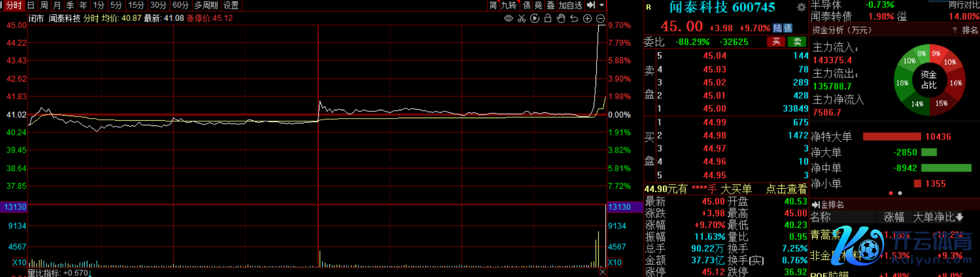Expand the dropdown arrow after 加自选
Image resolution: width=980 pixels, height=277 pixels.
point(602,5)
